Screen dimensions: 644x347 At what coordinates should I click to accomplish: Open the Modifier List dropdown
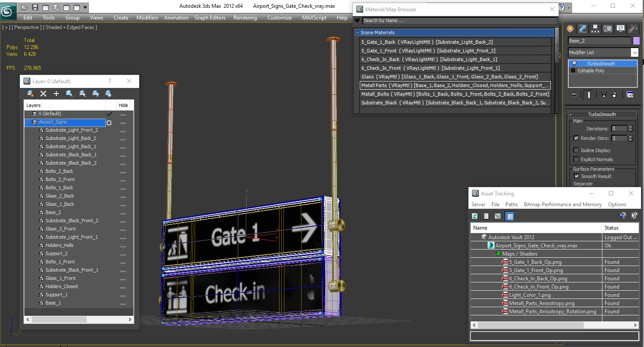634,52
